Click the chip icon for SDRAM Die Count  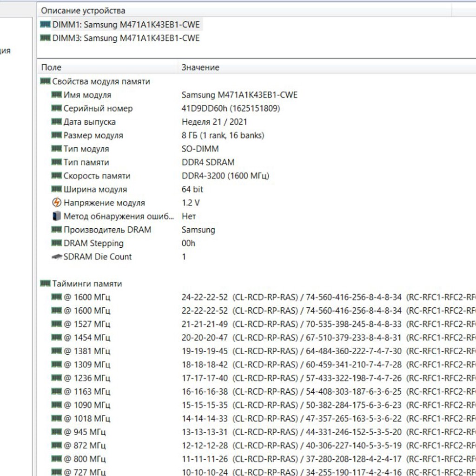[56, 257]
